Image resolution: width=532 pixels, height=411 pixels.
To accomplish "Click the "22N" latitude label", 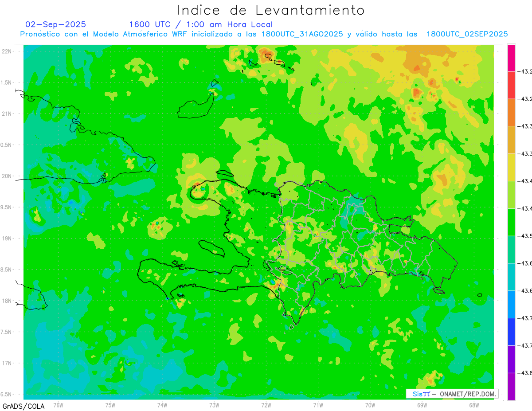I will pos(7,51).
